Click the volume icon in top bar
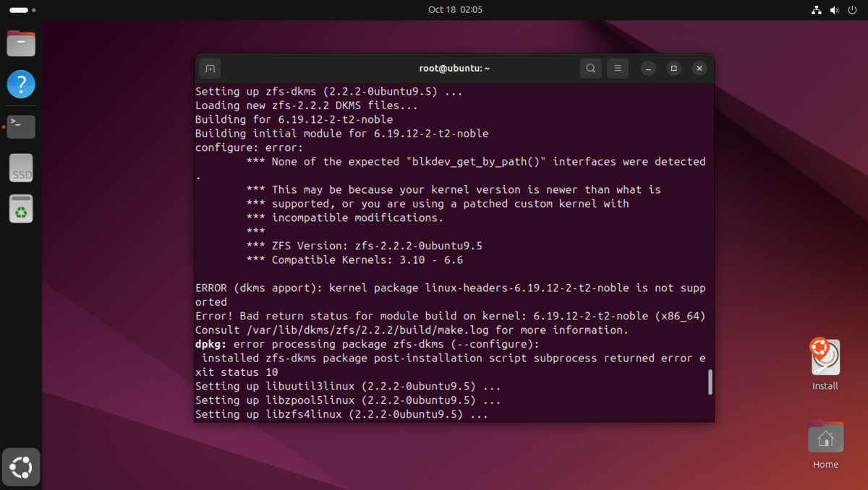Image resolution: width=868 pixels, height=490 pixels. (x=834, y=10)
